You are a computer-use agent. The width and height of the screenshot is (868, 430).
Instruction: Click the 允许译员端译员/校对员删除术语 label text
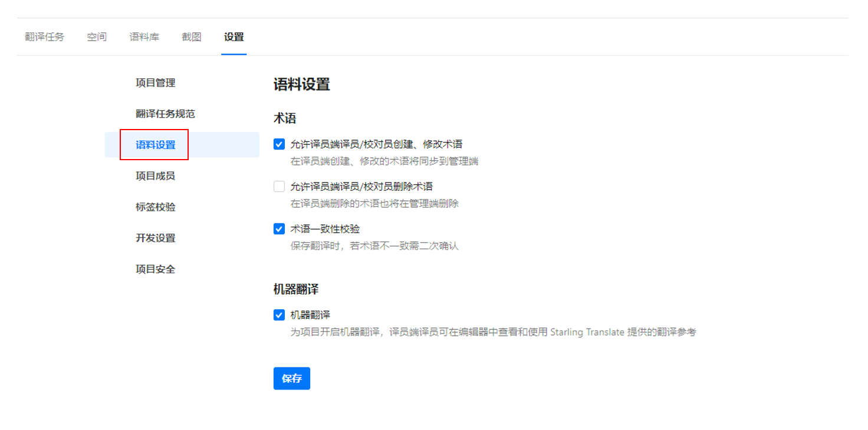(361, 187)
